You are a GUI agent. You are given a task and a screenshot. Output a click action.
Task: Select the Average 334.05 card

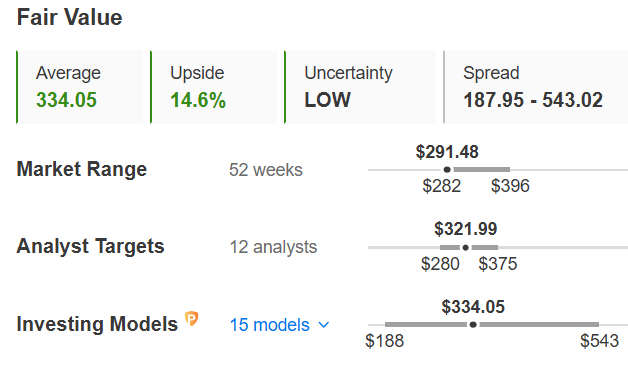pyautogui.click(x=80, y=87)
